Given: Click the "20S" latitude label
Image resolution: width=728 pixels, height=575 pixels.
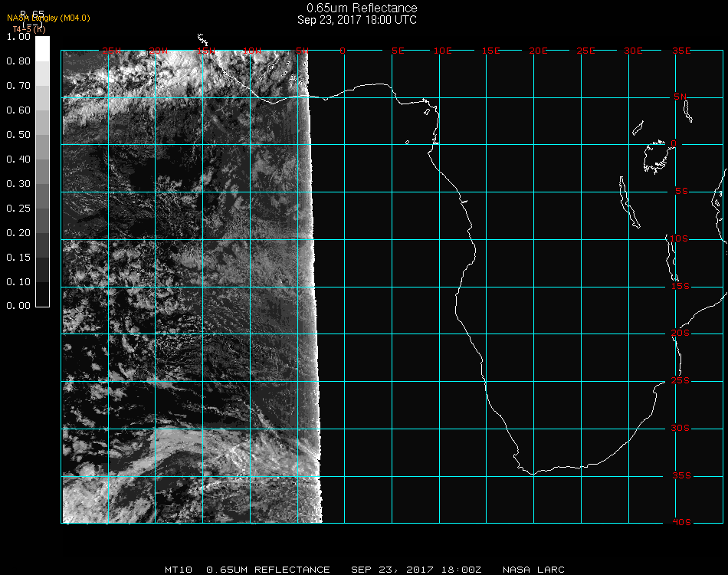Looking at the screenshot, I should click(x=680, y=333).
